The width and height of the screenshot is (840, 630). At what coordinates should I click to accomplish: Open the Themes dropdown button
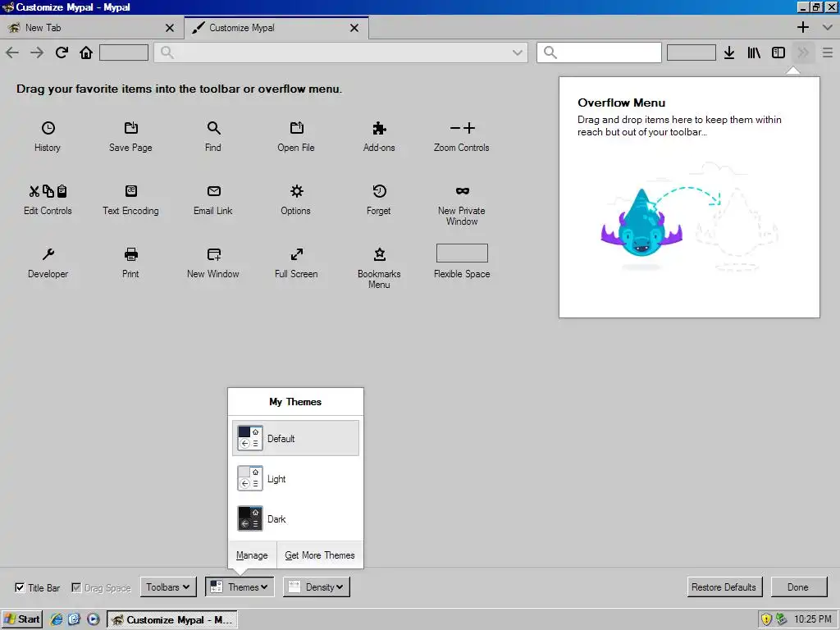tap(240, 587)
